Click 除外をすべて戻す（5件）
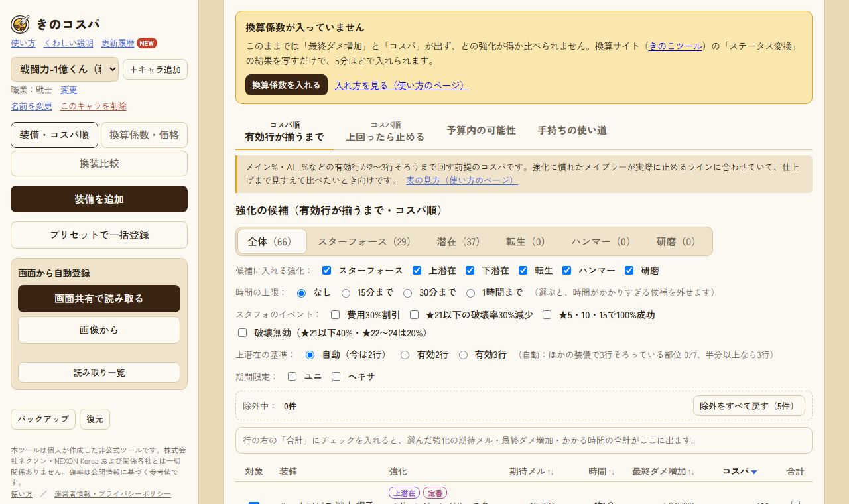This screenshot has width=849, height=504. click(x=749, y=406)
